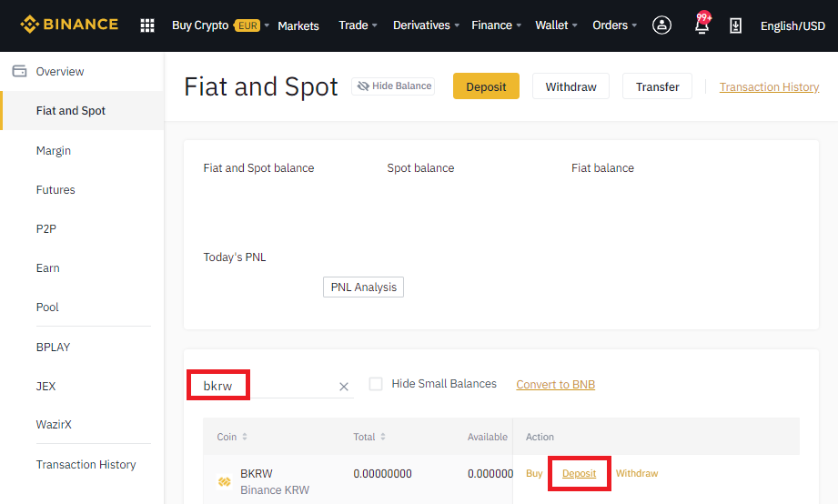
Task: Click the EUR badge beside Buy Crypto
Action: coord(247,25)
